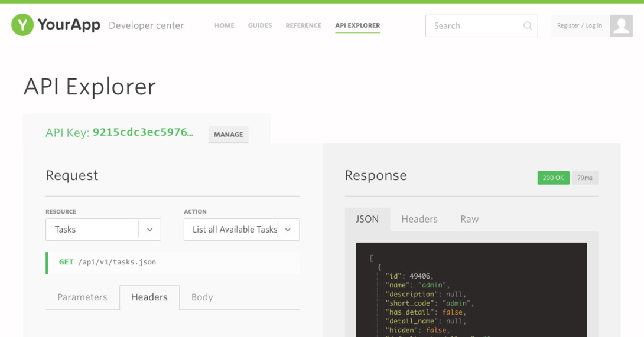The image size is (644, 337).
Task: Click the "has_detail": false JSON line
Action: 425,312
